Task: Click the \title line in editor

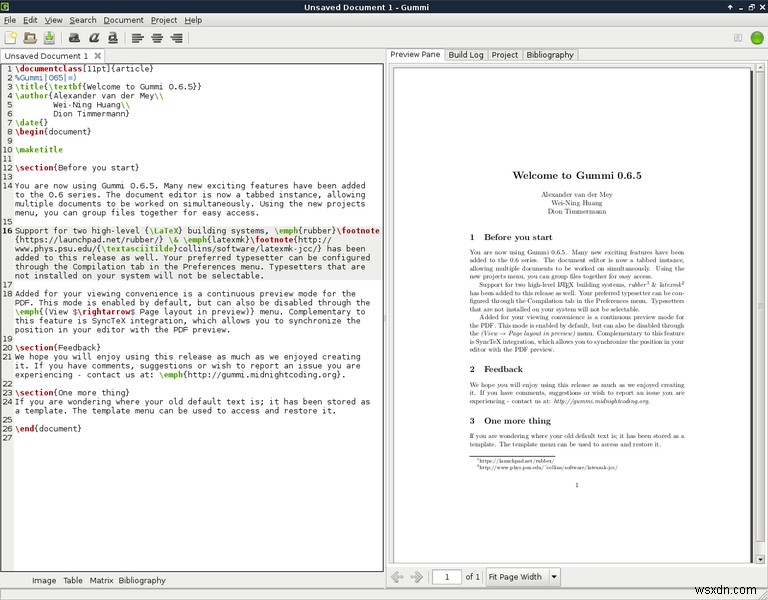Action: pyautogui.click(x=108, y=87)
